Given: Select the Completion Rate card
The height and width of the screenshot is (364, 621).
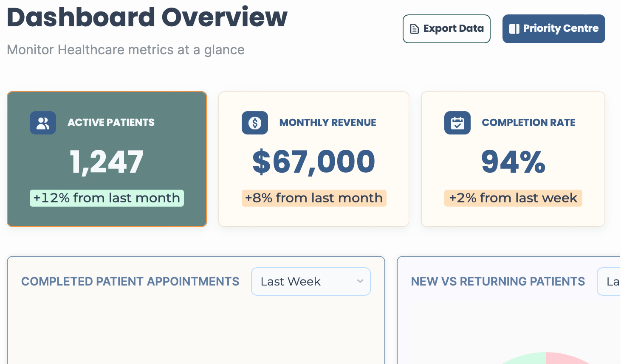Looking at the screenshot, I should 513,159.
